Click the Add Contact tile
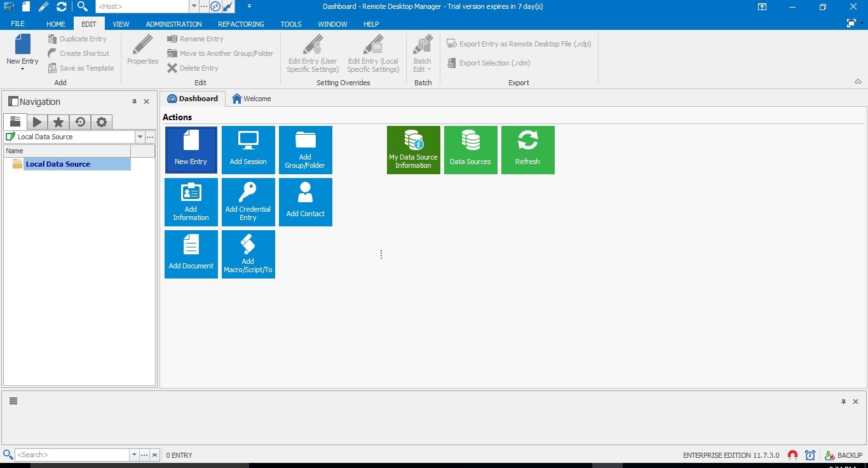Viewport: 868px width, 468px height. [306, 202]
